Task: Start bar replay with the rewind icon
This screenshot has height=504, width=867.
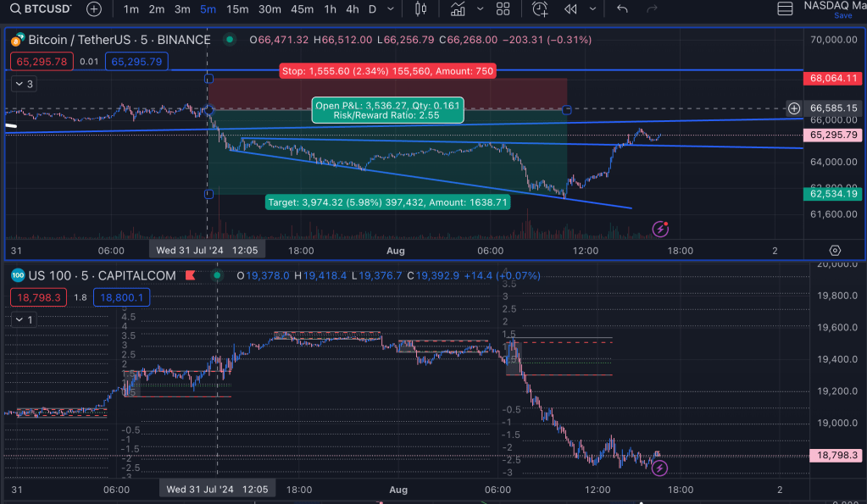Action: [x=570, y=9]
